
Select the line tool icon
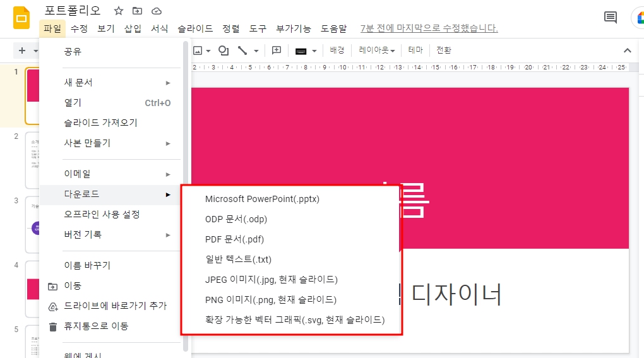pyautogui.click(x=242, y=51)
